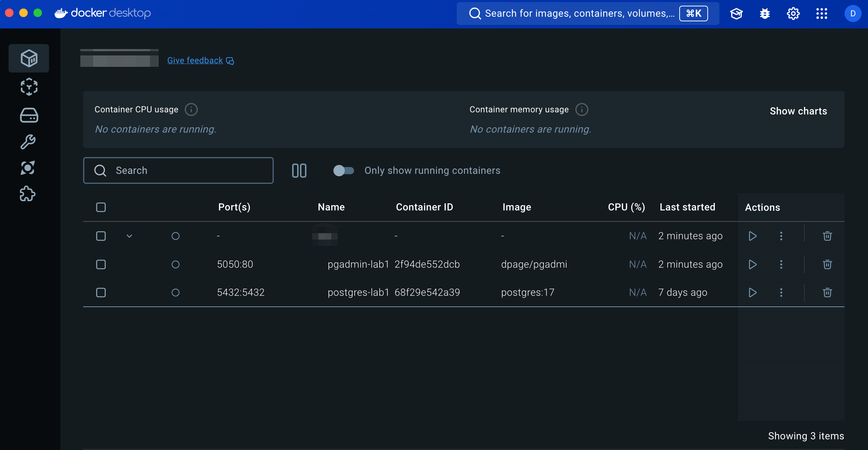
Task: Open the grid apps menu in the header
Action: [821, 14]
